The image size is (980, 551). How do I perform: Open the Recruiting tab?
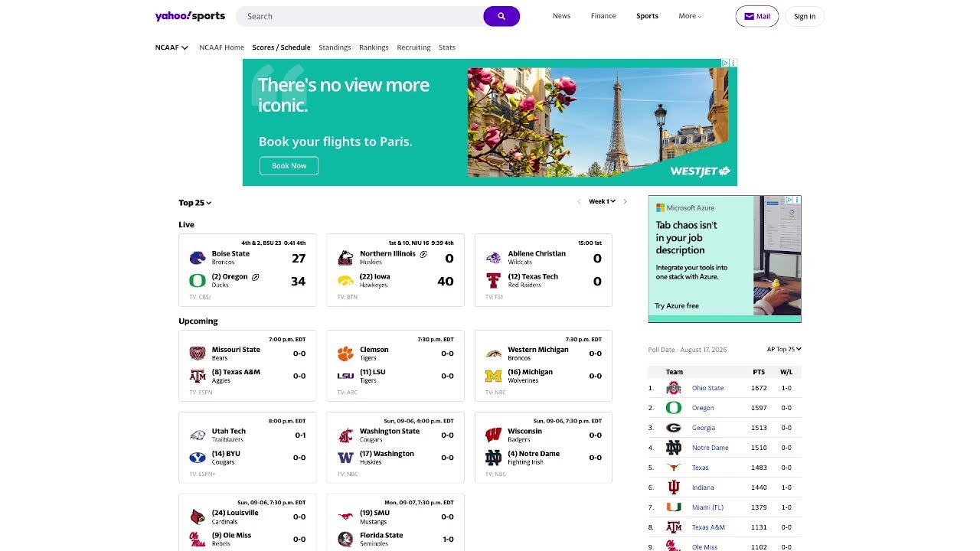[x=413, y=47]
